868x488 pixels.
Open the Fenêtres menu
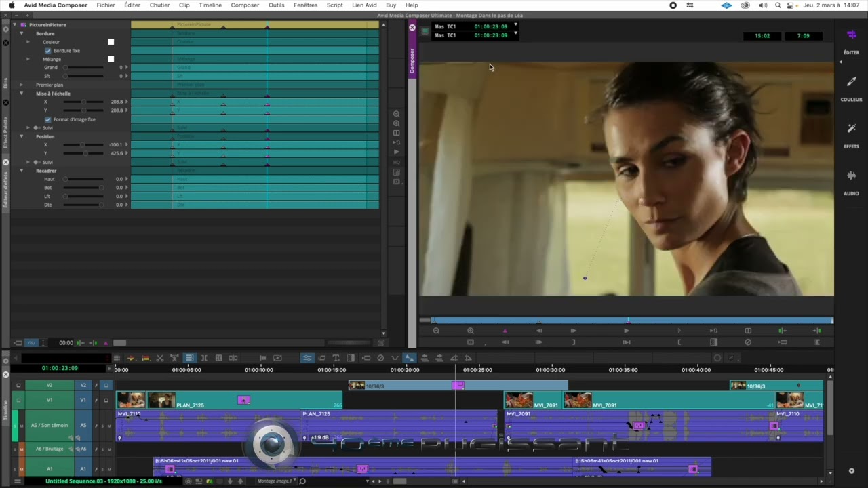[x=305, y=5]
